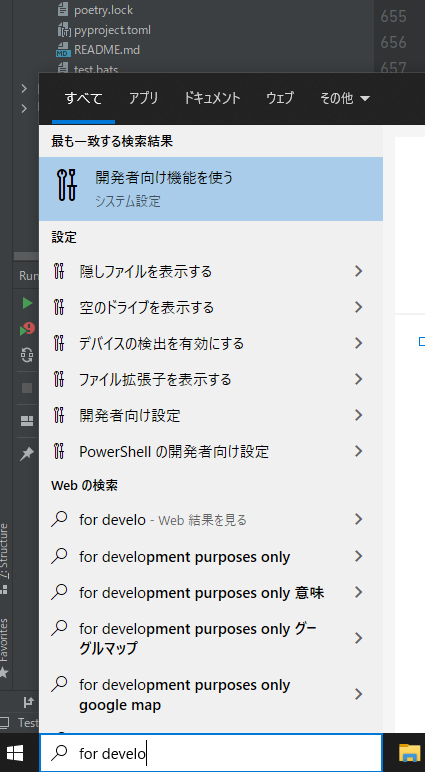Open 開発者向け機能を使う best match result

point(211,189)
